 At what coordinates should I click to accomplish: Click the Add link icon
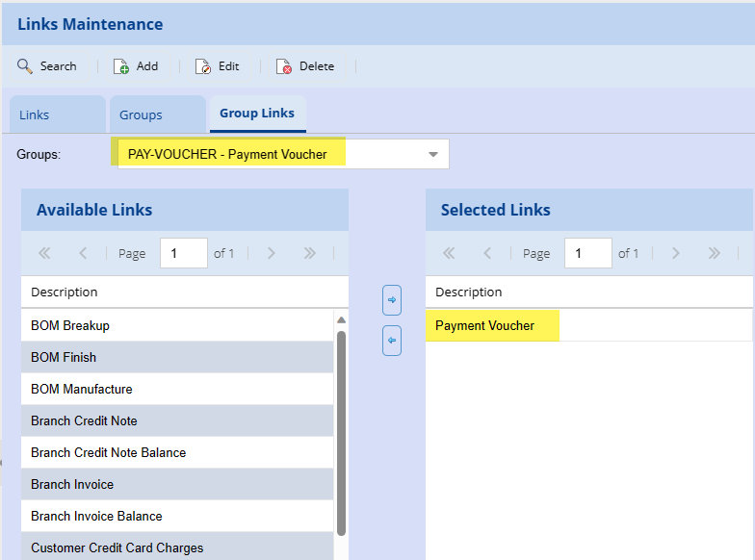pyautogui.click(x=121, y=66)
